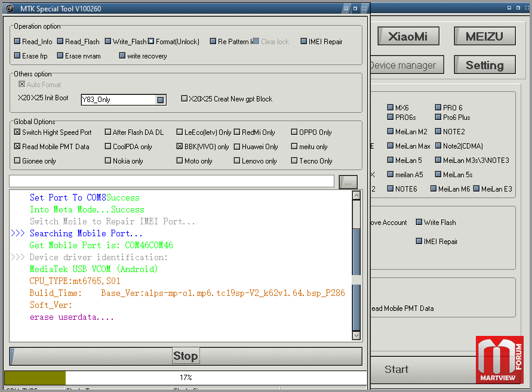
Task: Tick MeiLan M2 checkbox
Action: click(x=390, y=131)
